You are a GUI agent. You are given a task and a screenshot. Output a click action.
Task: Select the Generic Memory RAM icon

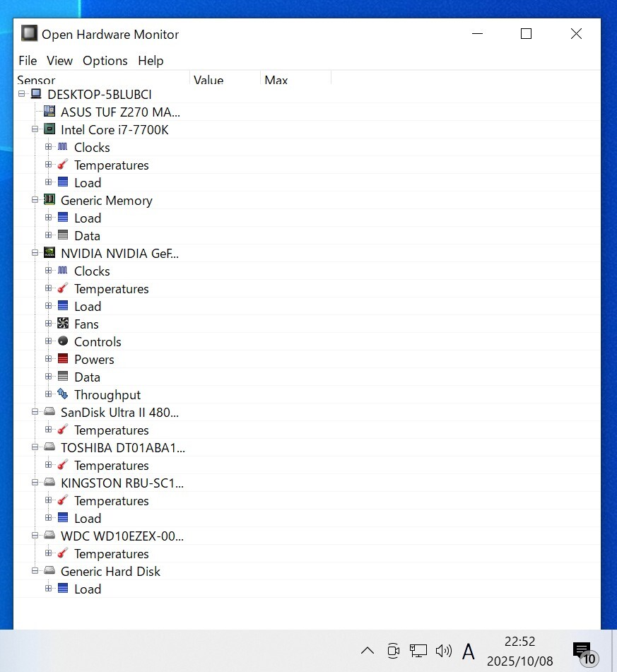tap(49, 200)
